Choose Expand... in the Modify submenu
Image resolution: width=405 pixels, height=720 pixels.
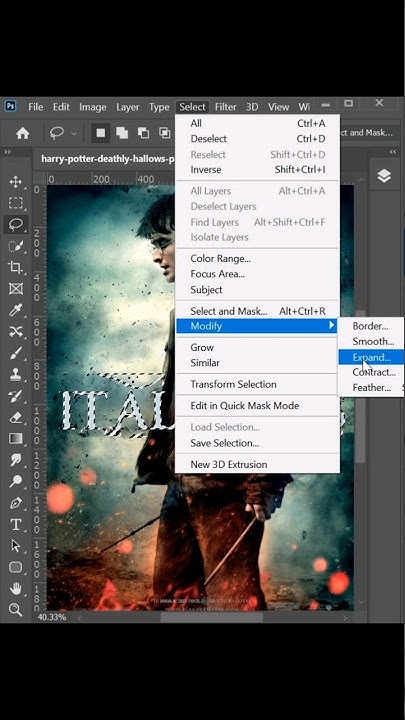pyautogui.click(x=371, y=357)
